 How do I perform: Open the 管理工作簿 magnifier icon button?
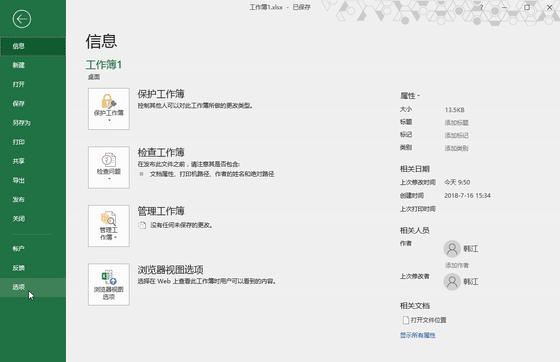pos(109,226)
